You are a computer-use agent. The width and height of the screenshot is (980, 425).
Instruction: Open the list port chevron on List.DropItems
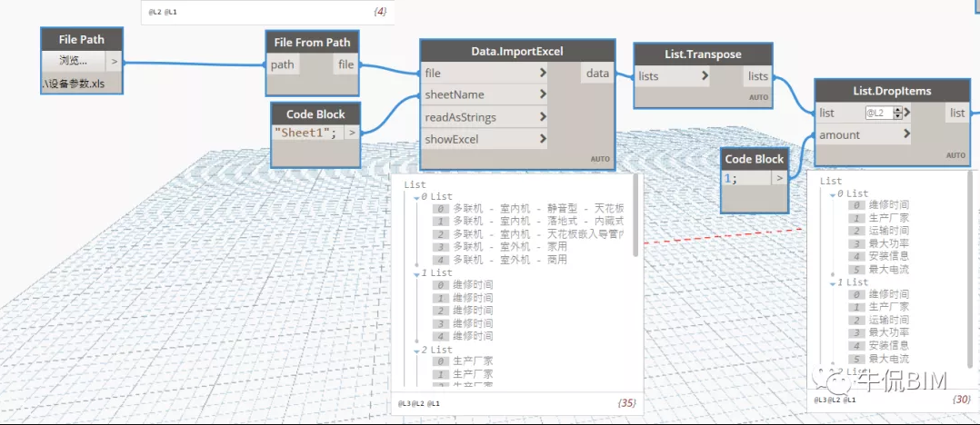coord(907,113)
